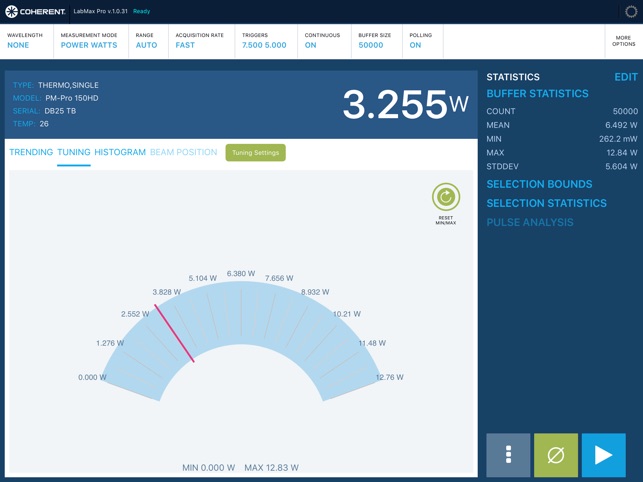643x482 pixels.
Task: Expand Selection Bounds section
Action: click(x=539, y=184)
